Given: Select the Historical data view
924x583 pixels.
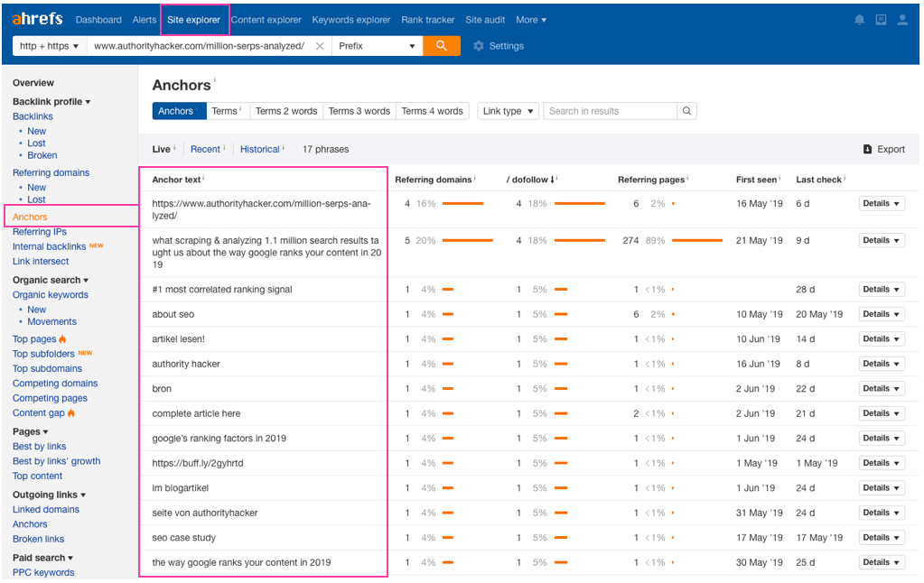Looking at the screenshot, I should (x=259, y=150).
